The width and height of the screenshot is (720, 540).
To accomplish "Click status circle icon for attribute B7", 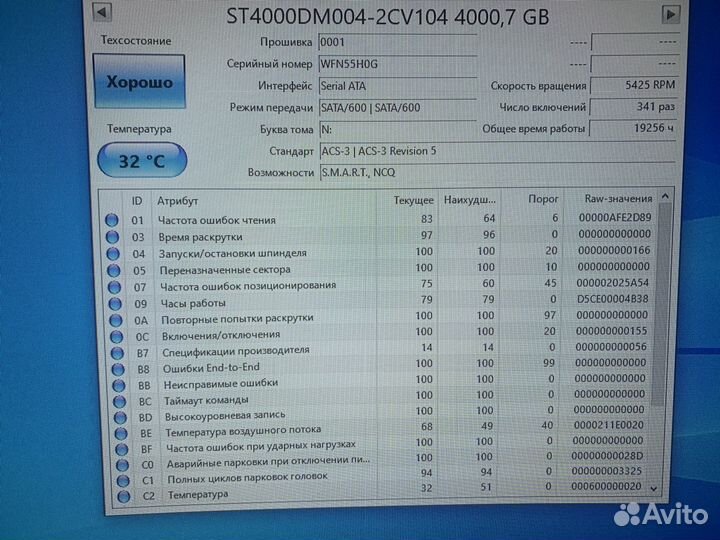I will (x=118, y=353).
